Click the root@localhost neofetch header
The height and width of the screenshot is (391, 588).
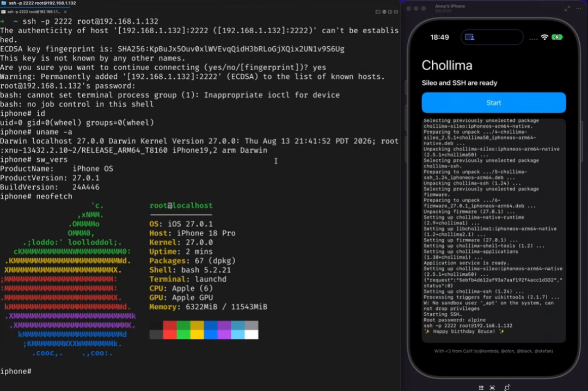[181, 206]
